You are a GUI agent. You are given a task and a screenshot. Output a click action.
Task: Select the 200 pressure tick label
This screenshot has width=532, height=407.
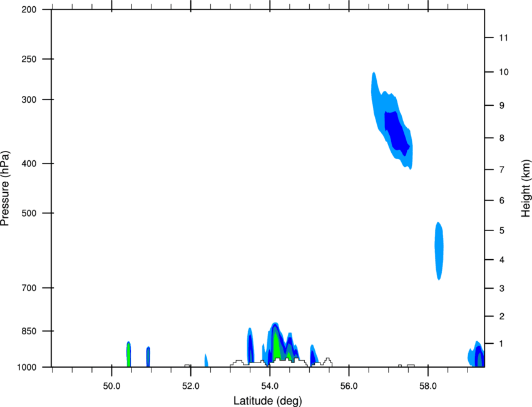click(x=29, y=9)
